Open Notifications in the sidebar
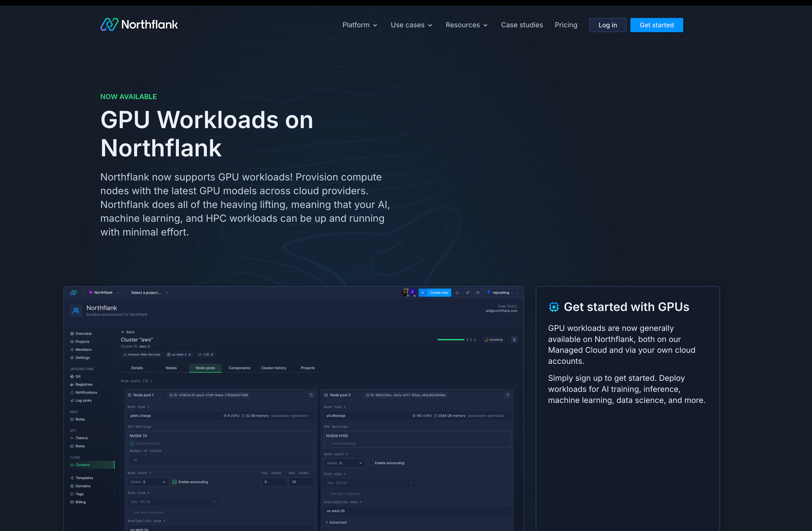The height and width of the screenshot is (531, 812). pos(84,392)
